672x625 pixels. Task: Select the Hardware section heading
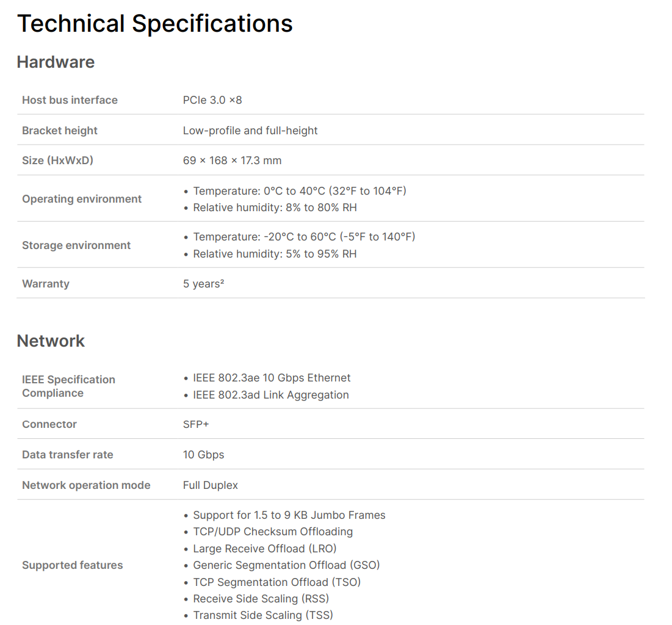click(56, 62)
